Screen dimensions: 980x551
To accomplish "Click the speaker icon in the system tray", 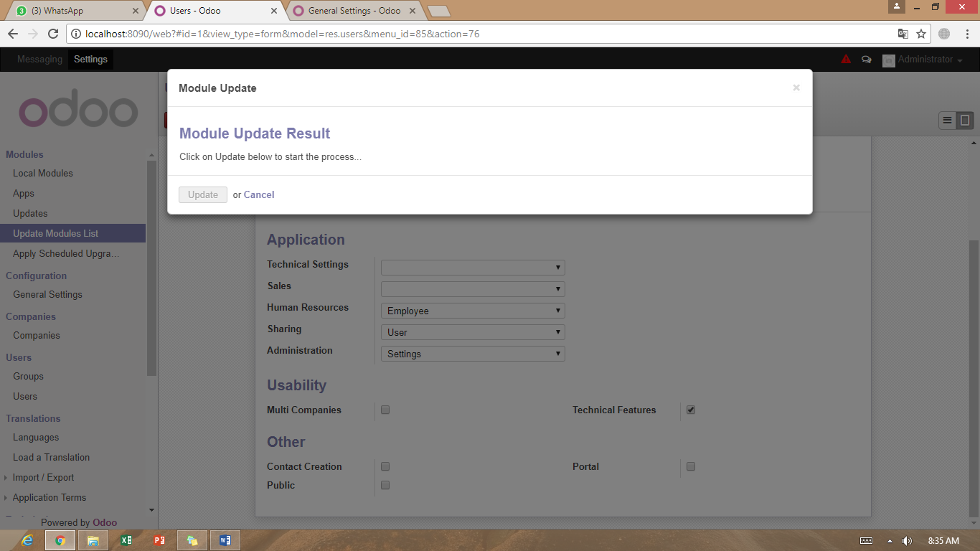I will [x=905, y=540].
